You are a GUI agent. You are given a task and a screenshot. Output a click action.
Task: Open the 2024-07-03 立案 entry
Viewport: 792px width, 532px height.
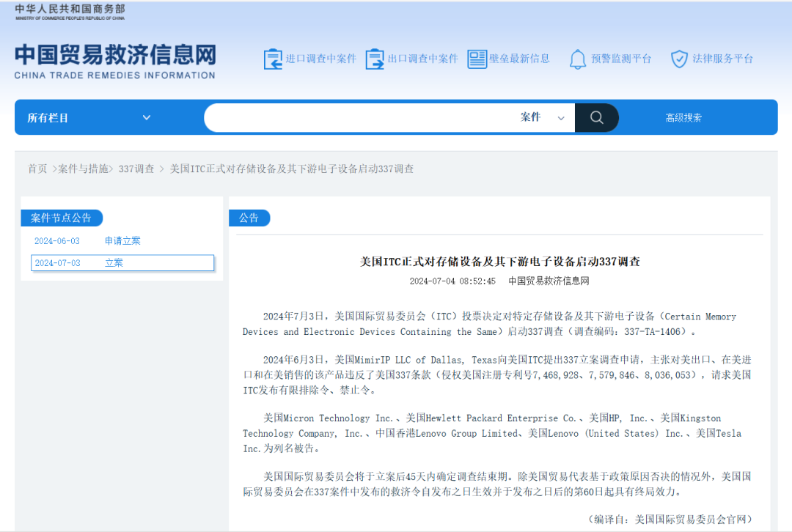coord(122,263)
